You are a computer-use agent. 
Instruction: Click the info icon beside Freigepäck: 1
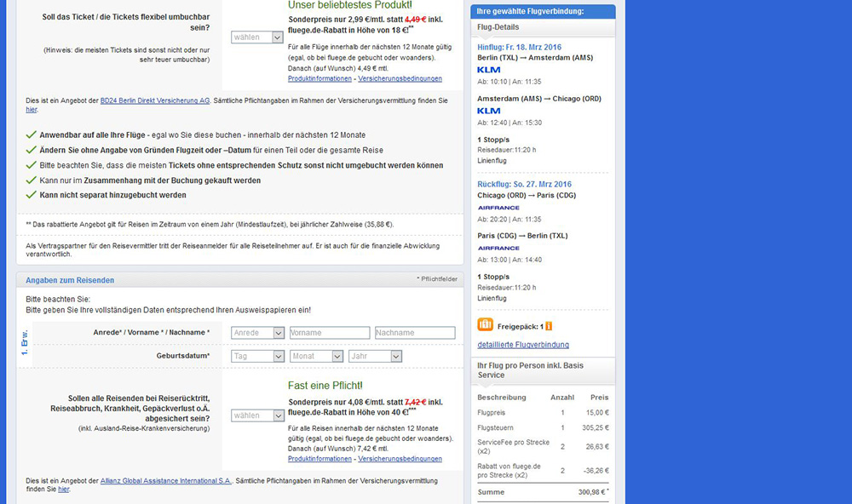coord(549,326)
